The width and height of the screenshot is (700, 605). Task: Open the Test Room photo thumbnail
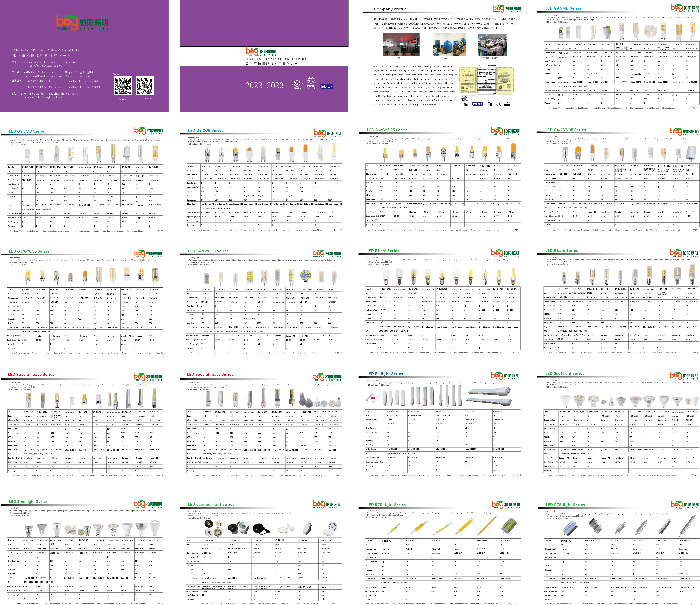pos(449,45)
